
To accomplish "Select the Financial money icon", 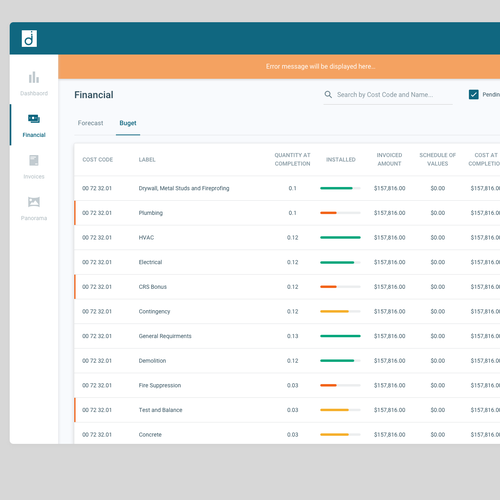I will click(34, 119).
